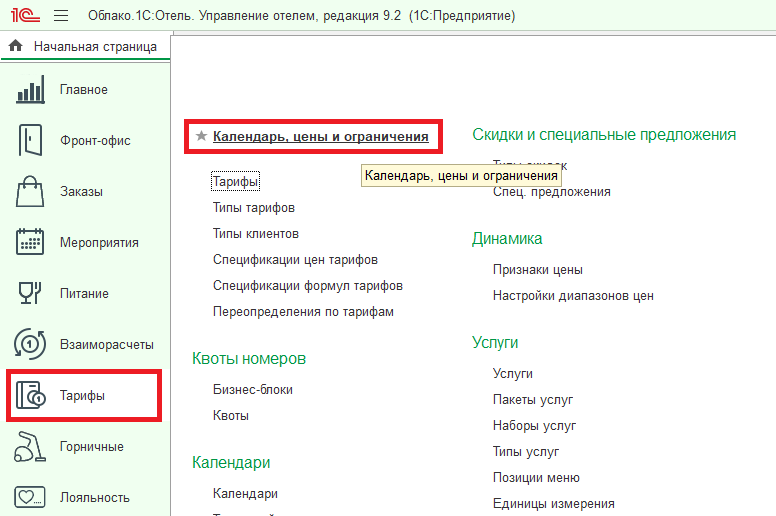Click the application title text in header
776x516 pixels.
(301, 16)
